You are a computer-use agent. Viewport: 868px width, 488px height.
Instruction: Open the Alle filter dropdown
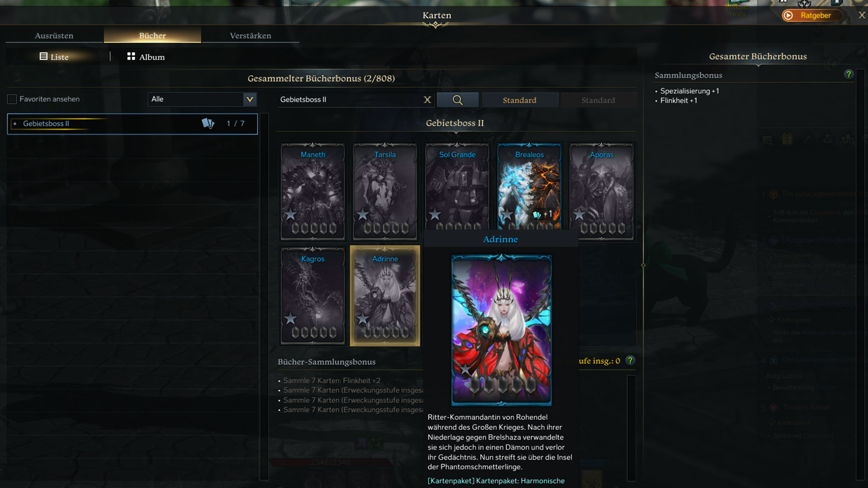(x=202, y=99)
